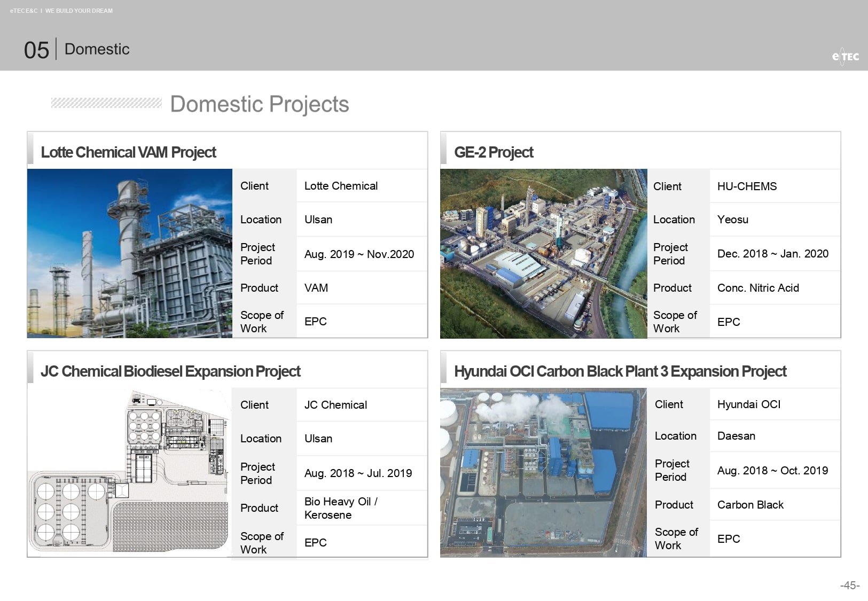Click the 'HU-CHEMS' client value
Screen dimensions: 868x601
(x=747, y=186)
